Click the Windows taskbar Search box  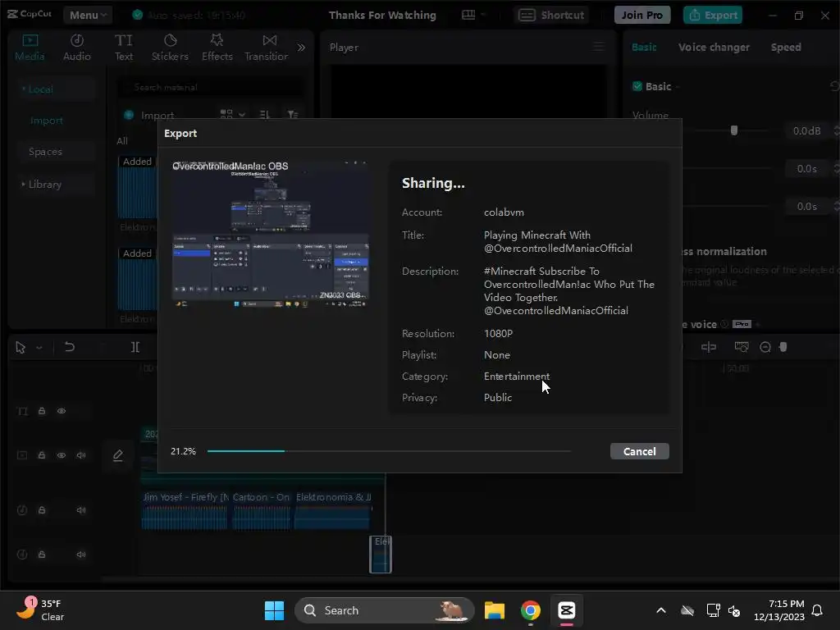385,610
